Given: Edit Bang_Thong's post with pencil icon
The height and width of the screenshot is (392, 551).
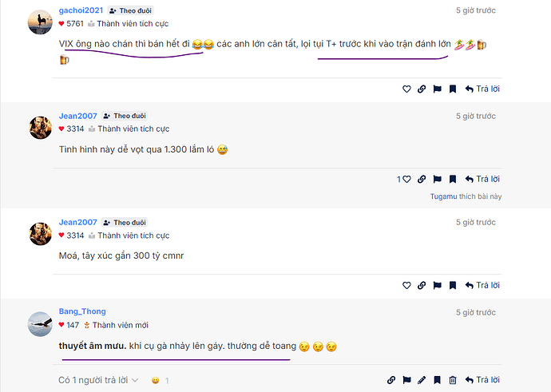Looking at the screenshot, I should pos(422,380).
